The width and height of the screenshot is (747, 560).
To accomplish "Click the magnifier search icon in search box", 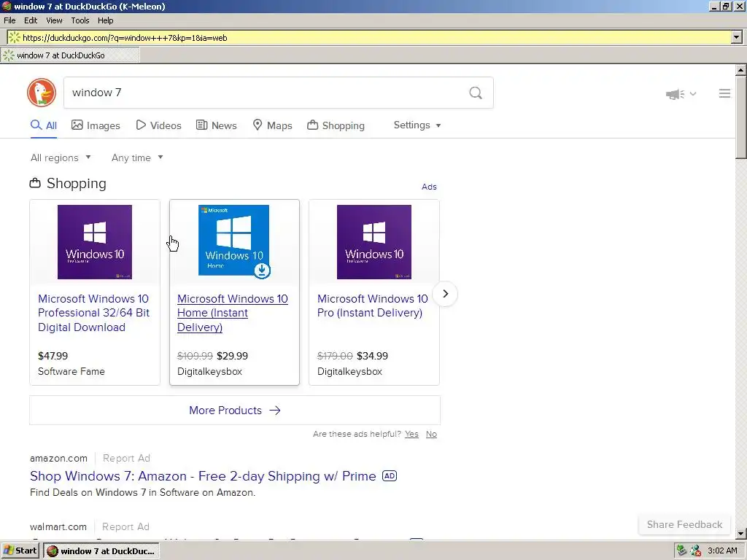I will tap(476, 93).
